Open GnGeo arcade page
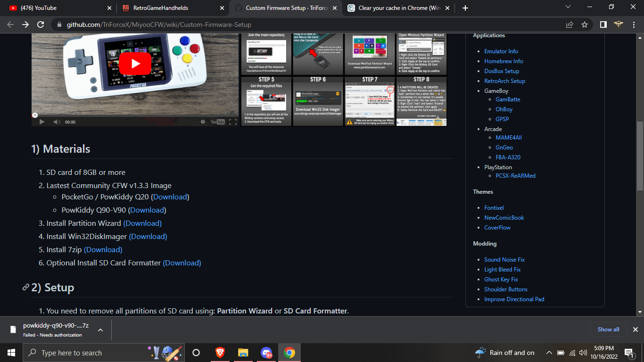 [504, 148]
